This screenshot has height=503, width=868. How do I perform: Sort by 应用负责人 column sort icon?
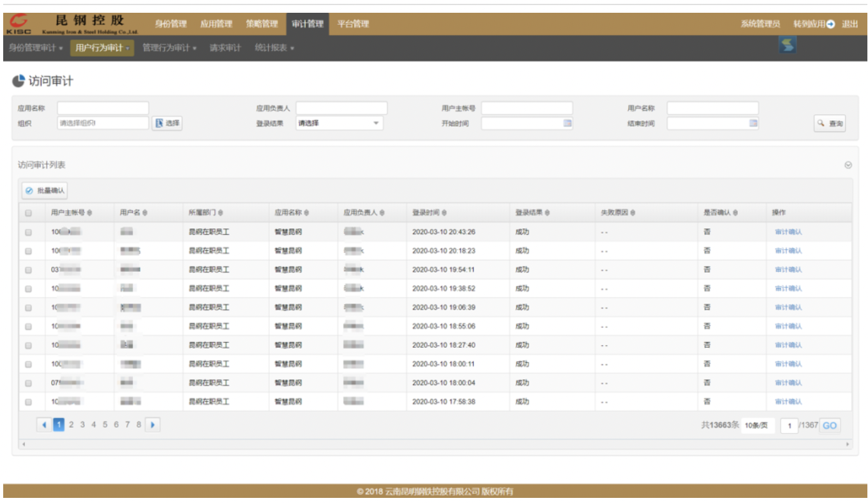(x=383, y=213)
